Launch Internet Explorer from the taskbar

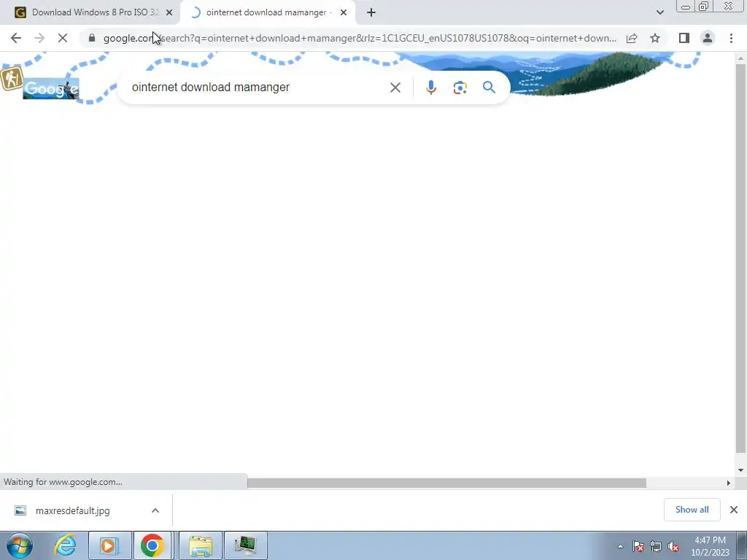click(65, 545)
